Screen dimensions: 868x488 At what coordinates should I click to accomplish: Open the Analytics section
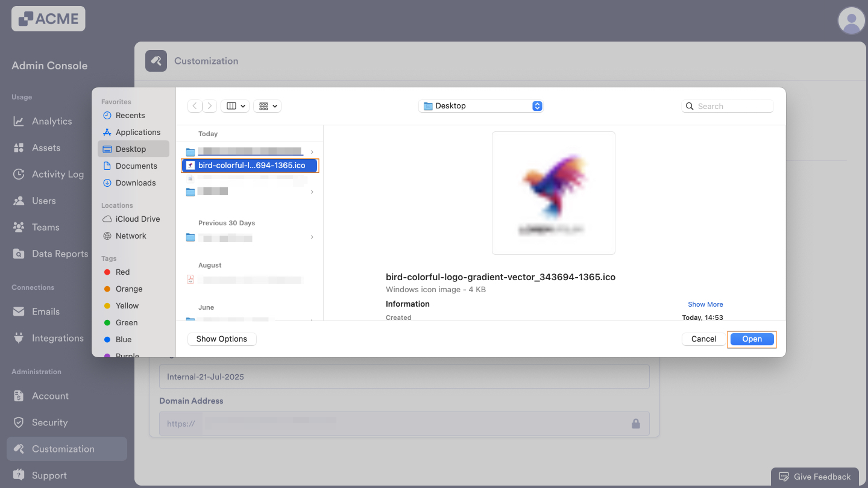[x=51, y=121]
